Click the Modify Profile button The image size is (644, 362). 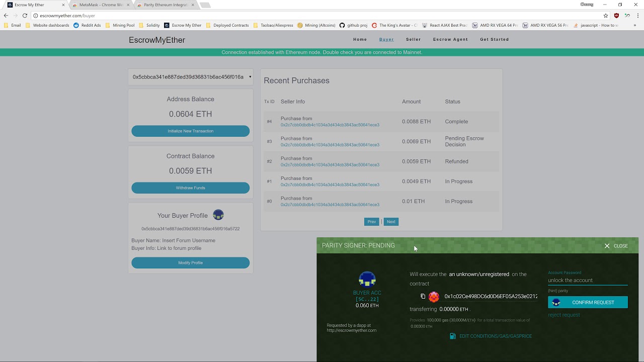click(191, 263)
